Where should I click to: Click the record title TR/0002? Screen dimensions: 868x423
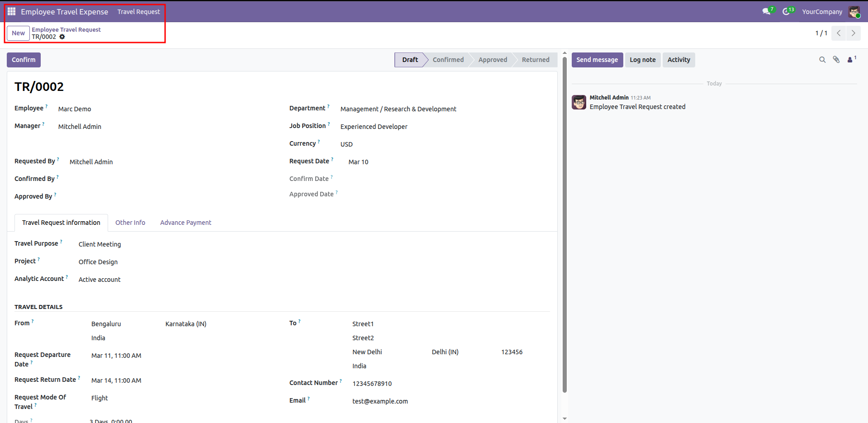click(x=39, y=87)
